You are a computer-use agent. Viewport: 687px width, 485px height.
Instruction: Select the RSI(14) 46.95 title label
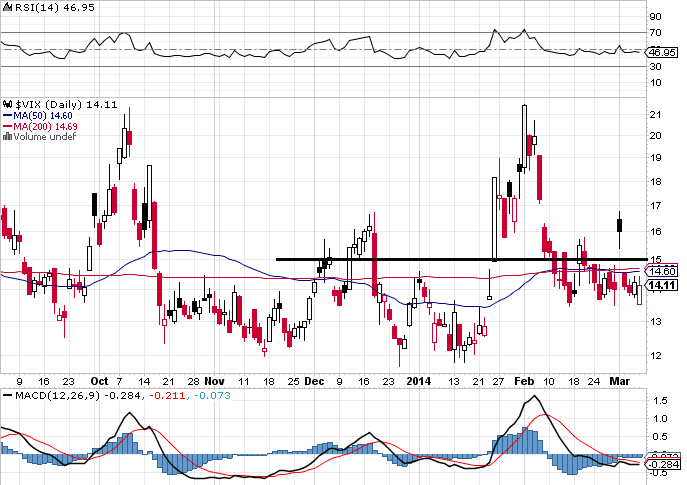tap(55, 7)
